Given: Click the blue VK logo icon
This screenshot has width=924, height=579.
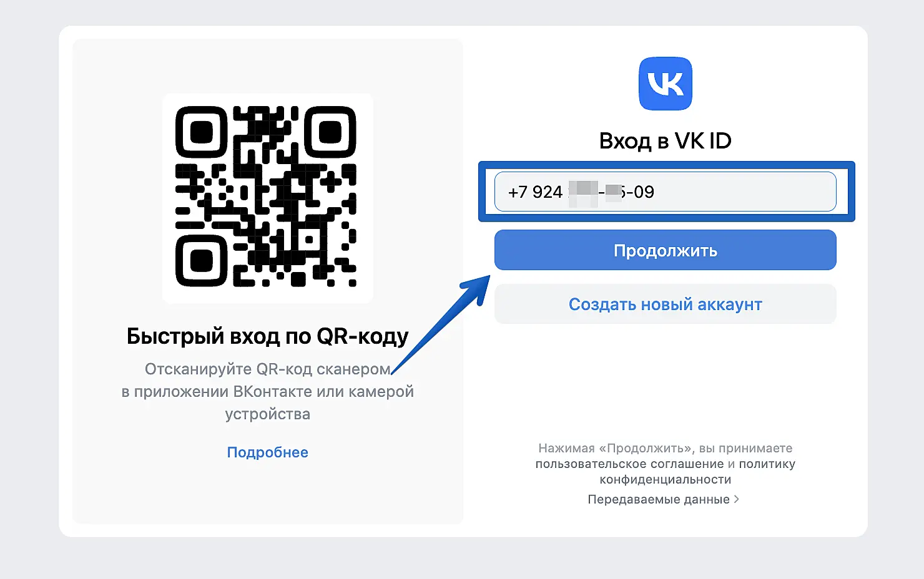Looking at the screenshot, I should tap(666, 84).
